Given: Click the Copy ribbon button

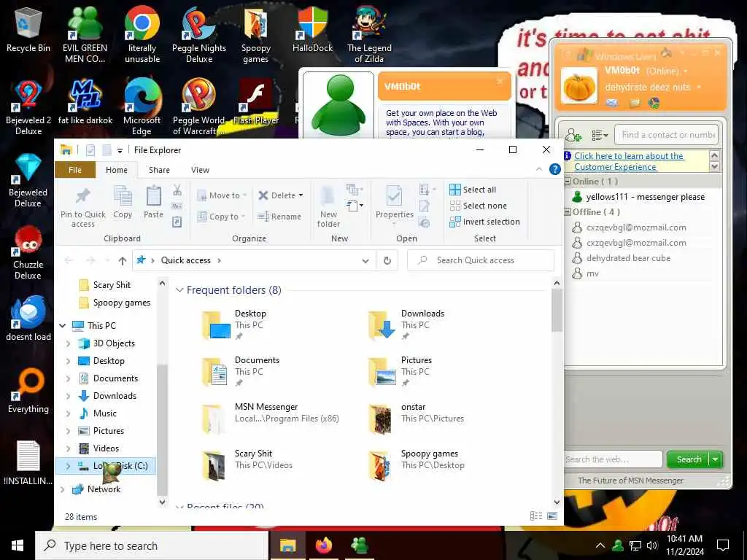Looking at the screenshot, I should [x=123, y=202].
